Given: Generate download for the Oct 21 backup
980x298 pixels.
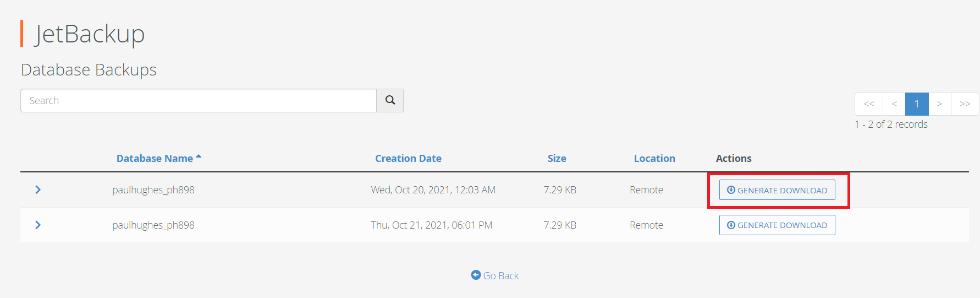Looking at the screenshot, I should click(777, 225).
